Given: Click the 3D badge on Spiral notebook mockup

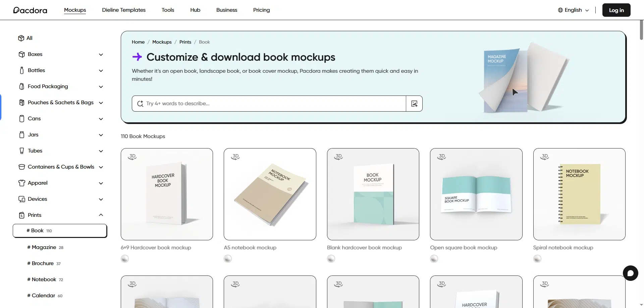Looking at the screenshot, I should (x=545, y=157).
